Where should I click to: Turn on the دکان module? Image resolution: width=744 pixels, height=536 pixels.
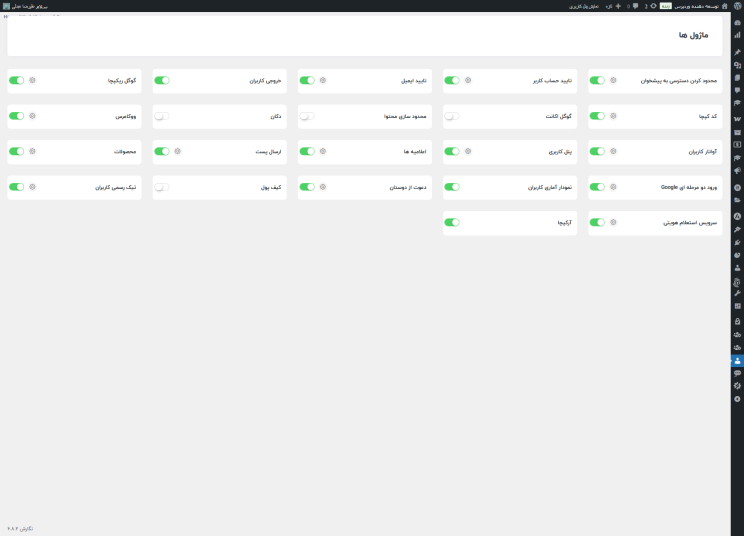[x=162, y=116]
